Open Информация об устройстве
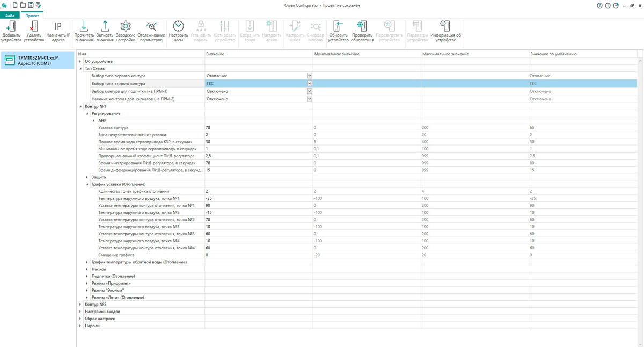644x347 pixels. point(445,27)
